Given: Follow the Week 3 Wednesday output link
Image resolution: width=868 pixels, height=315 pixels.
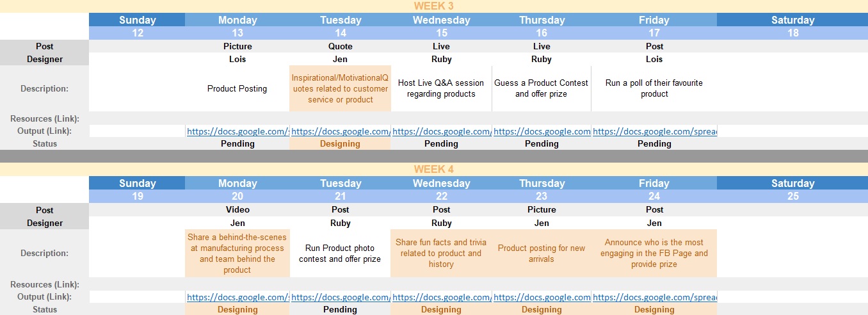Looking at the screenshot, I should tap(441, 131).
